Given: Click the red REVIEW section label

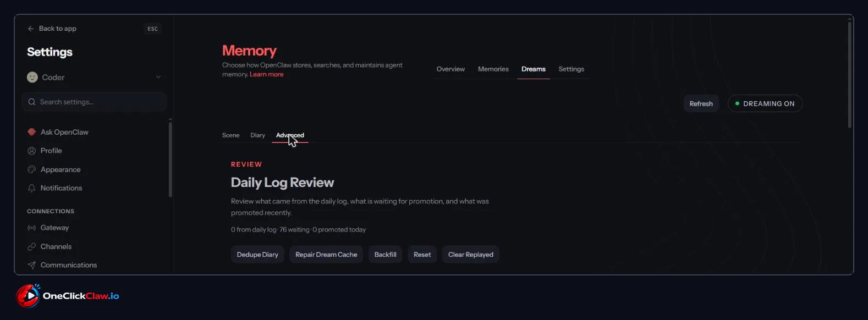Looking at the screenshot, I should pos(246,164).
